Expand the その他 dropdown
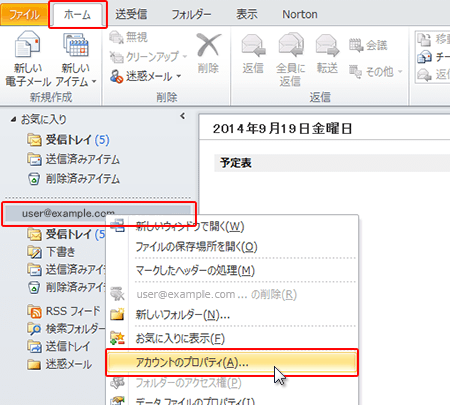450x405 pixels. click(375, 72)
